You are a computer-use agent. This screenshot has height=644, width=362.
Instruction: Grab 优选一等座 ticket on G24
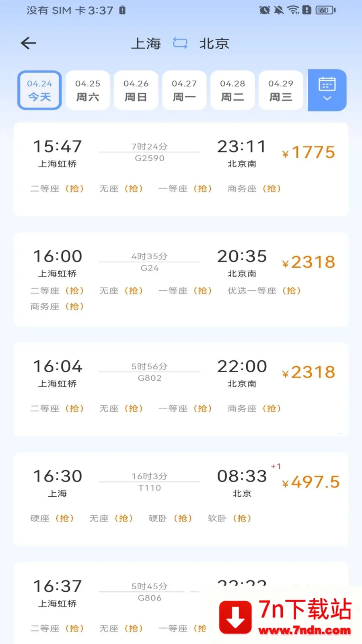pyautogui.click(x=264, y=291)
